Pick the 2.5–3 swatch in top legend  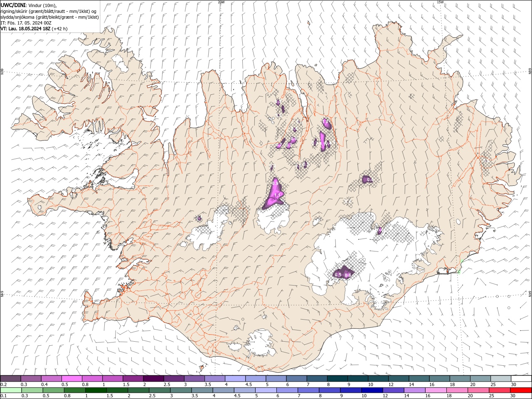(174, 379)
